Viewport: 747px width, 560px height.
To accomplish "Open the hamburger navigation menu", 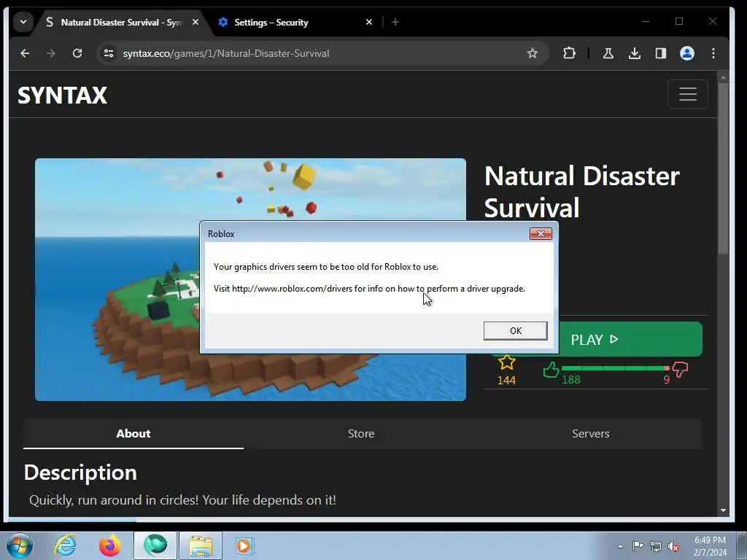I will pos(687,94).
